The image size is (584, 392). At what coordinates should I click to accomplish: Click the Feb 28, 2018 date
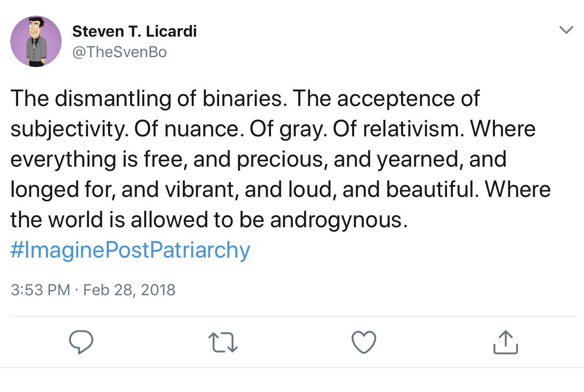(x=129, y=290)
